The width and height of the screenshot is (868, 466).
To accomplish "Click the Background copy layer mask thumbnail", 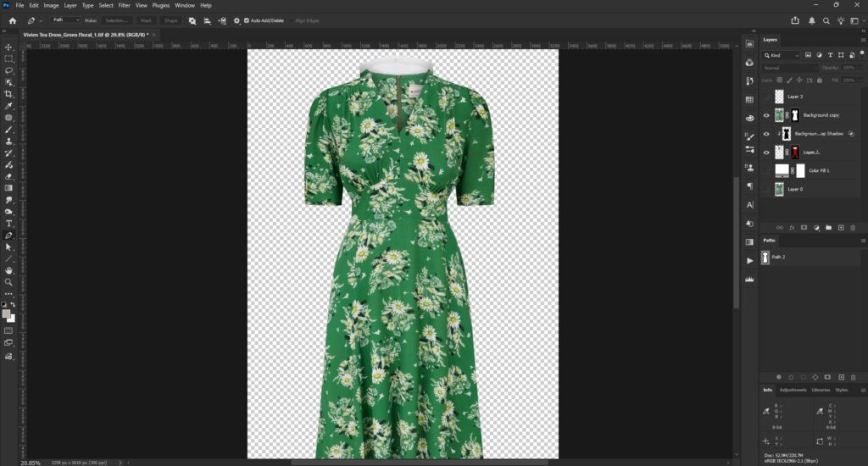I will 795,115.
